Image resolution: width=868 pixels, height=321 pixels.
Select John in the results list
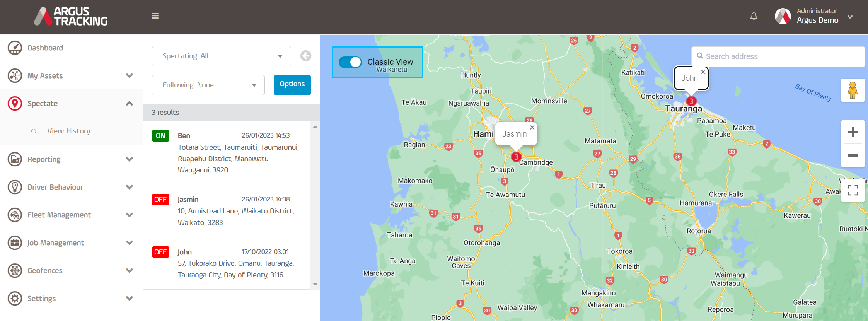pyautogui.click(x=227, y=263)
